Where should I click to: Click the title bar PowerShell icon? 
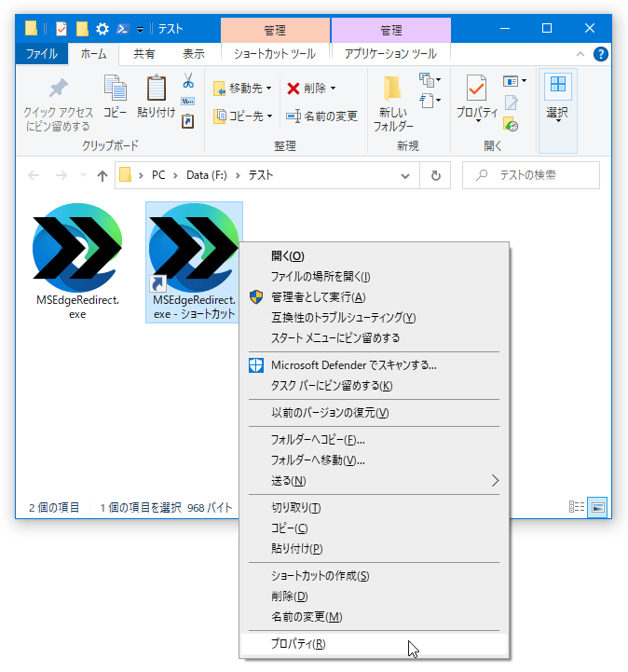(123, 29)
